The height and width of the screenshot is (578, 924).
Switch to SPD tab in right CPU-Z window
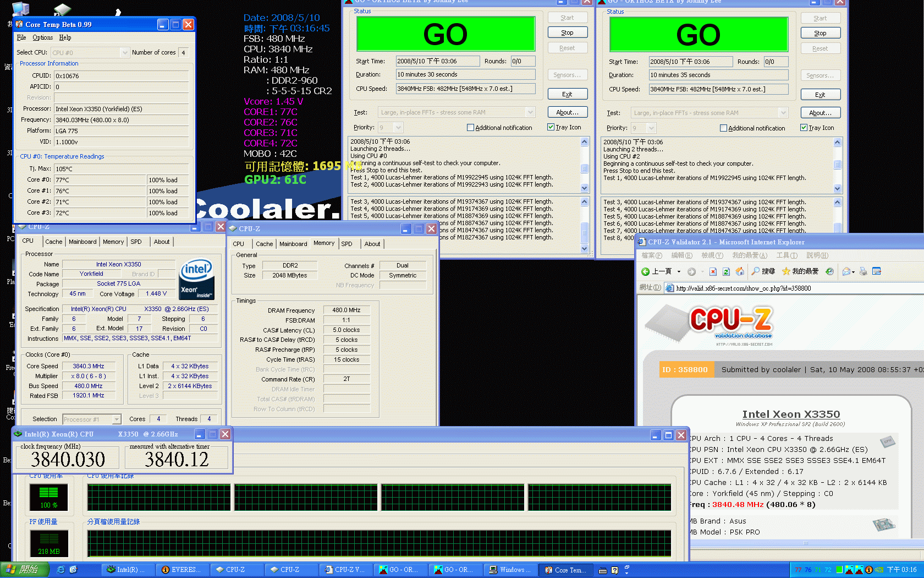pos(346,244)
